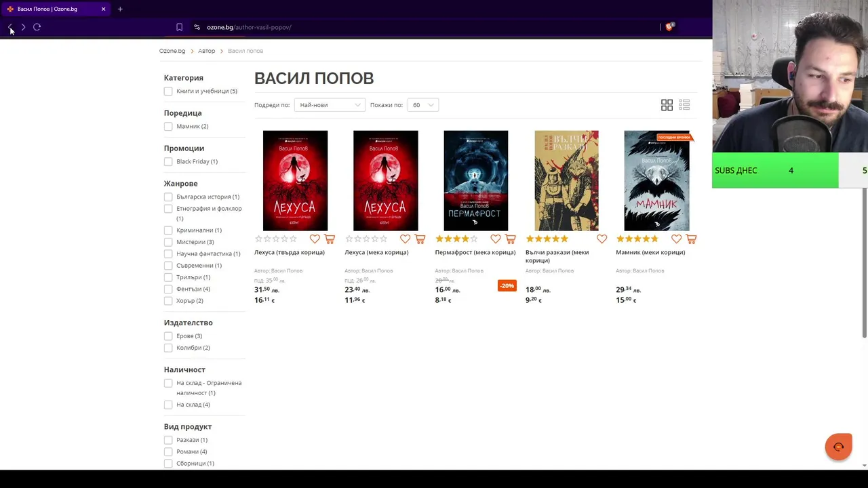Open the Вълчи разкази cover image
Image resolution: width=868 pixels, height=488 pixels.
point(566,180)
